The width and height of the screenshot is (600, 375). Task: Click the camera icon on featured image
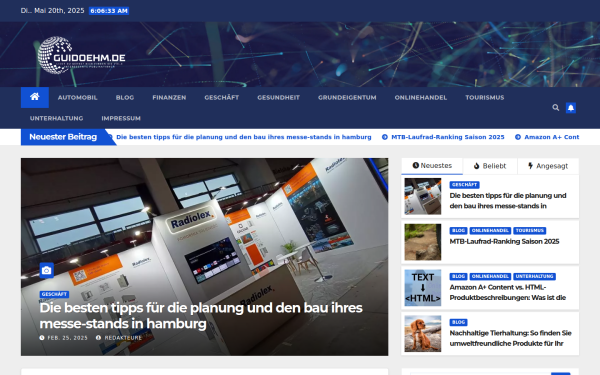click(47, 271)
